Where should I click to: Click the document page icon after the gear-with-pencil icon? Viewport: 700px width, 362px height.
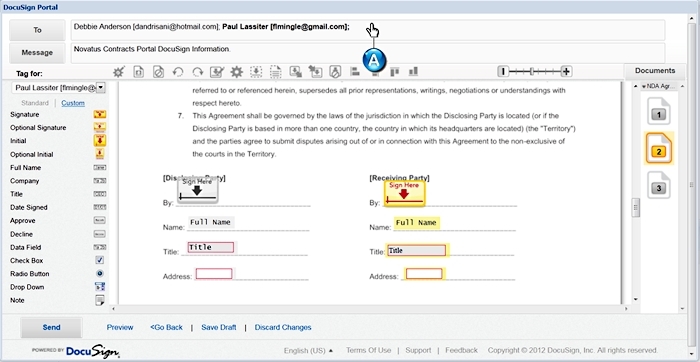138,72
